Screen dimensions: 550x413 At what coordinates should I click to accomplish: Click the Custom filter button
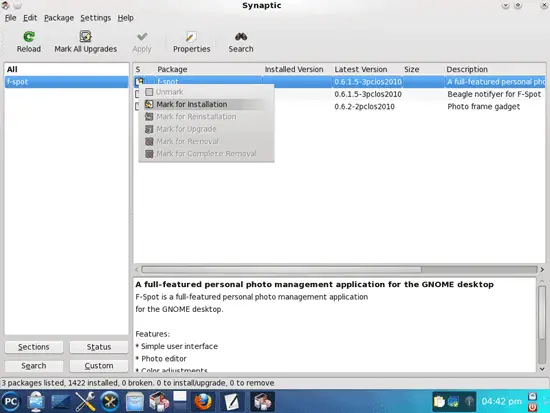99,366
